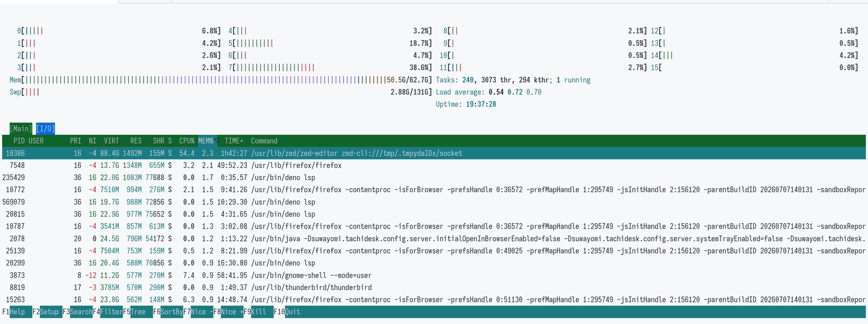This screenshot has width=868, height=324.
Task: Switch to the I/O tab
Action: pyautogui.click(x=45, y=128)
